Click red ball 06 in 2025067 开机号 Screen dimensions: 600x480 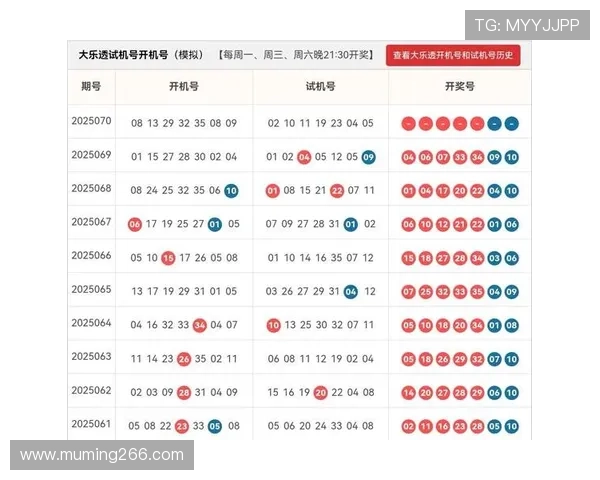pyautogui.click(x=135, y=224)
